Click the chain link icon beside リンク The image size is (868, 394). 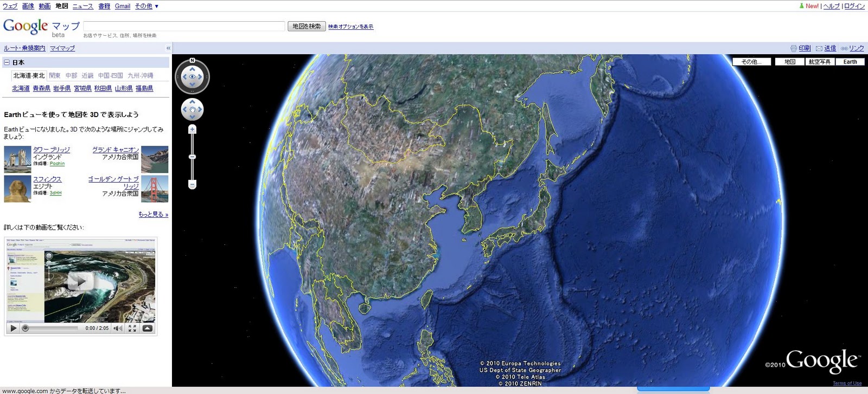pyautogui.click(x=844, y=48)
